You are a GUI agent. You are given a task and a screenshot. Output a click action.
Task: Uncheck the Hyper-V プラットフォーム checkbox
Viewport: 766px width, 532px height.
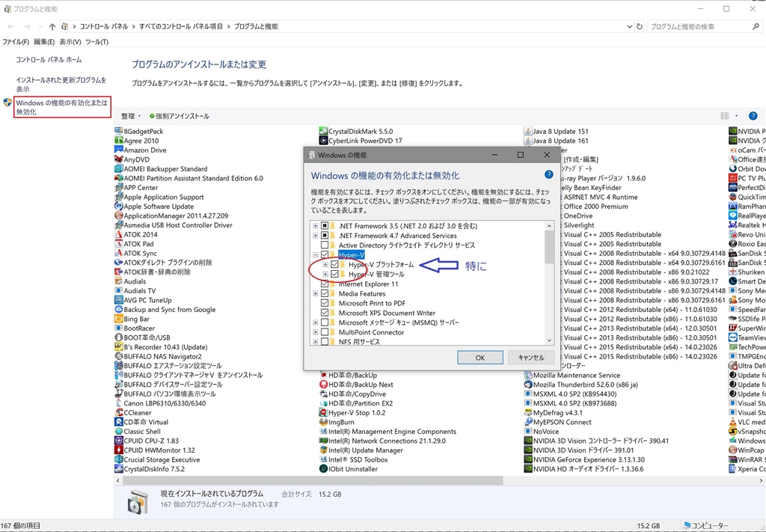pyautogui.click(x=334, y=264)
